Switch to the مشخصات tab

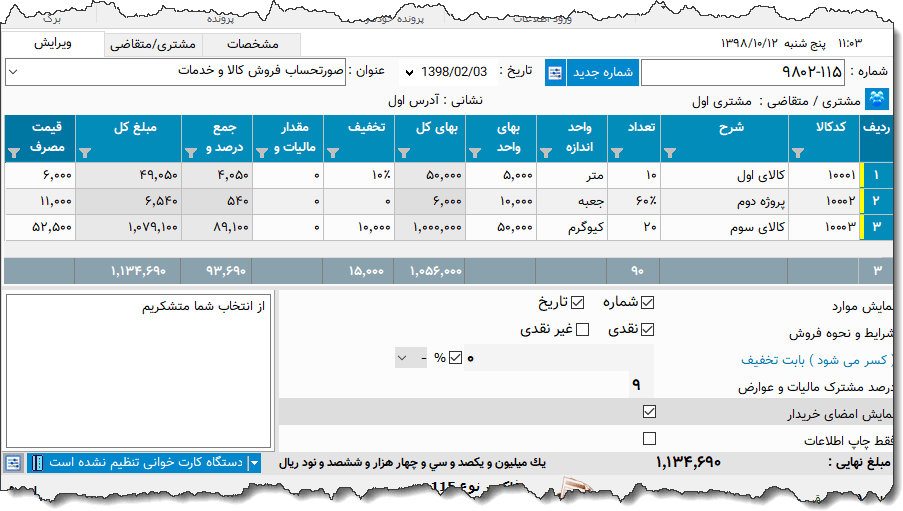252,45
